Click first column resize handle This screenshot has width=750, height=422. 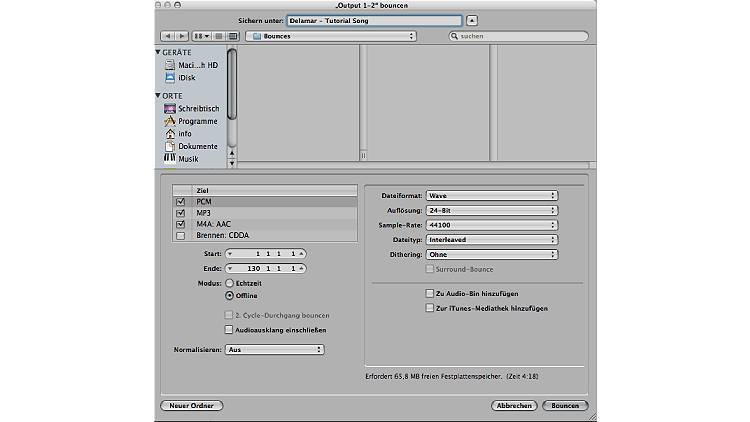(x=364, y=155)
